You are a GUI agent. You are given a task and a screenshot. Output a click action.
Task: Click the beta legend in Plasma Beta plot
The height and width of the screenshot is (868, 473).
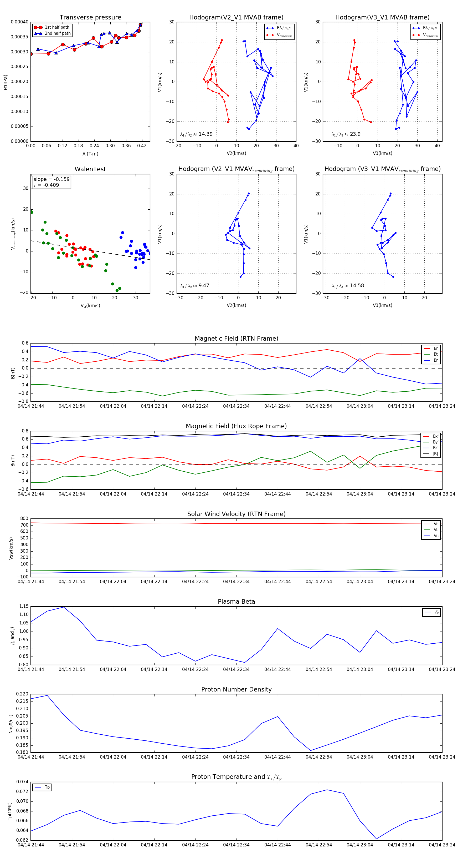click(x=431, y=612)
